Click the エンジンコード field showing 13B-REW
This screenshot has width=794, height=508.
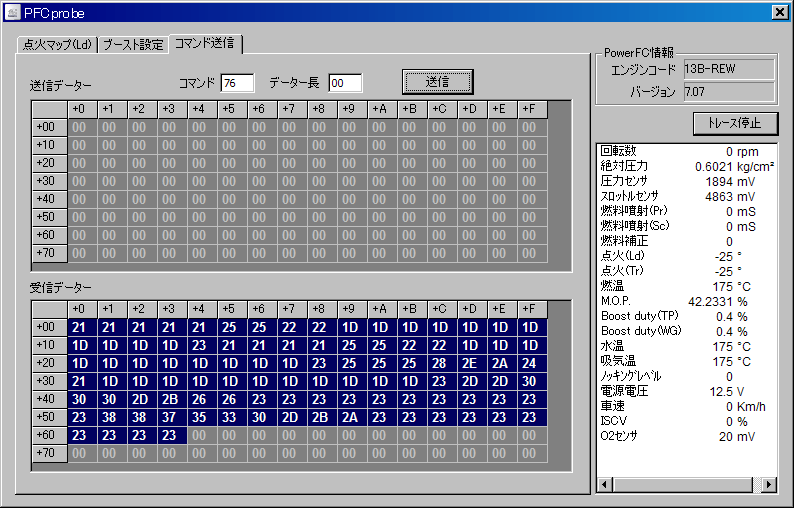pos(728,69)
